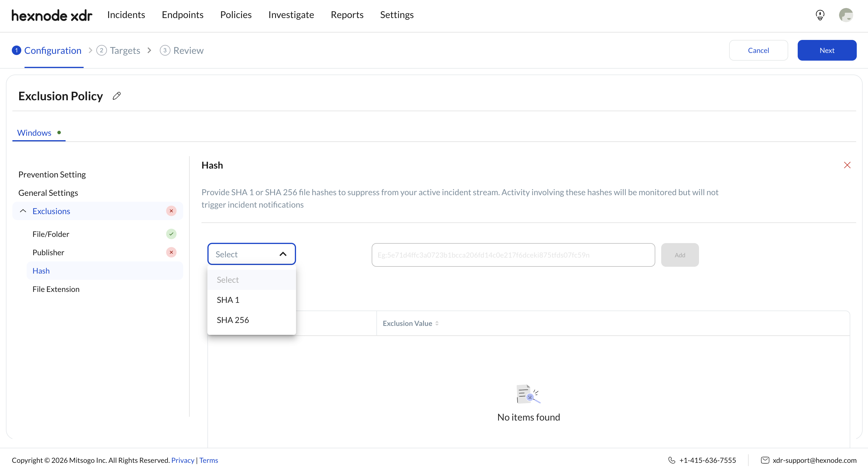This screenshot has height=472, width=868.
Task: Go to Configuration step
Action: pyautogui.click(x=47, y=50)
